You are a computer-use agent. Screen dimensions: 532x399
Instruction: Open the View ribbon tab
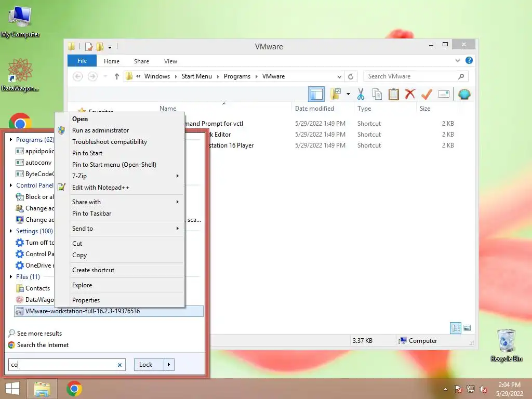tap(170, 61)
